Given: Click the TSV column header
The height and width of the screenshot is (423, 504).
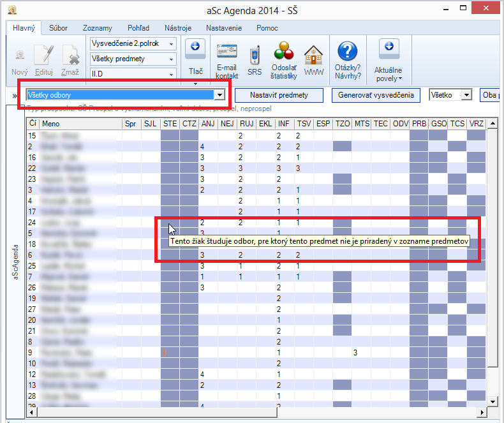Looking at the screenshot, I should pos(304,124).
